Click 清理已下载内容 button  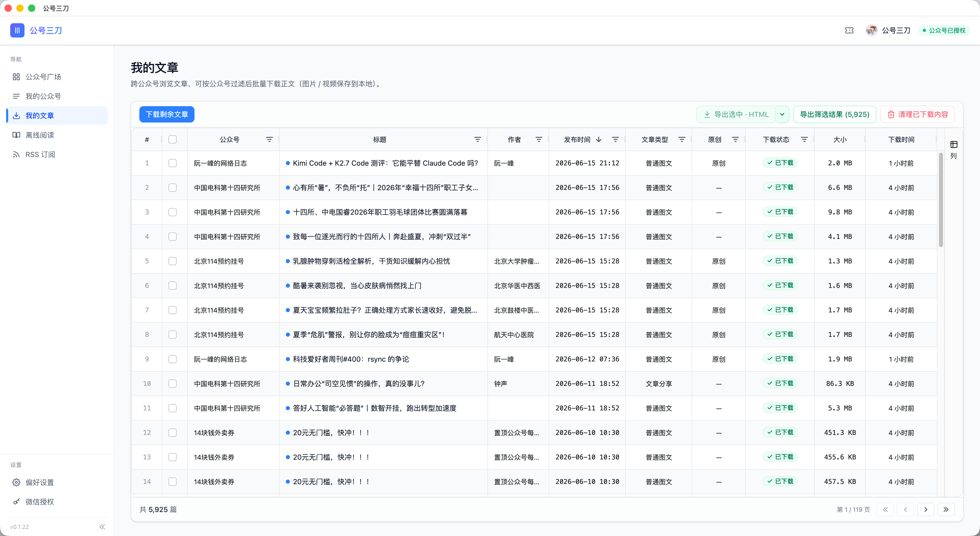(918, 115)
